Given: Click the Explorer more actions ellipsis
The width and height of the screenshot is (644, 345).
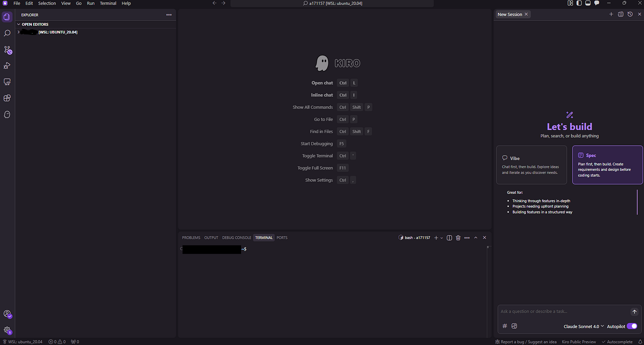Looking at the screenshot, I should (x=169, y=15).
